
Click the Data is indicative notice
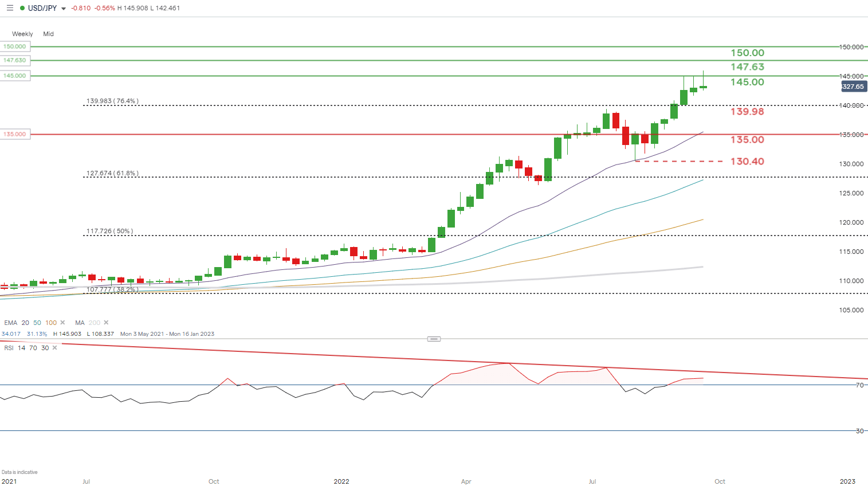click(19, 472)
